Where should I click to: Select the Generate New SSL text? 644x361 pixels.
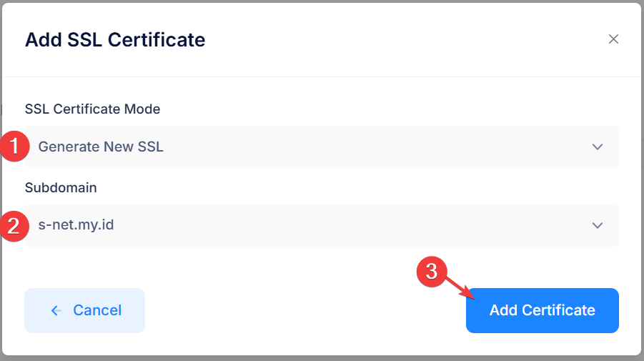point(101,147)
